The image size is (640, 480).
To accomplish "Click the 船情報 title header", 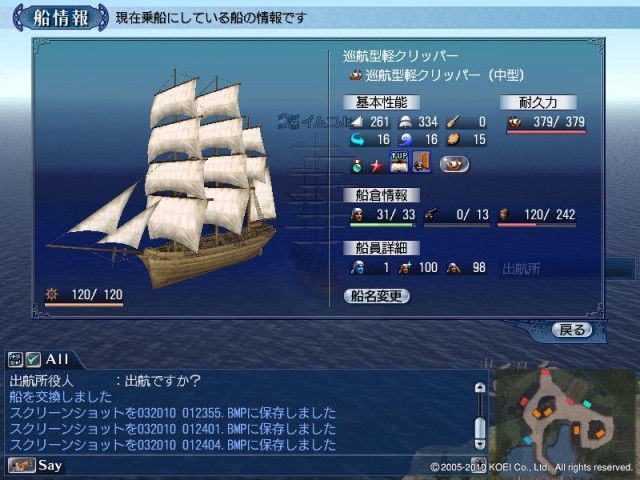I will [x=61, y=18].
